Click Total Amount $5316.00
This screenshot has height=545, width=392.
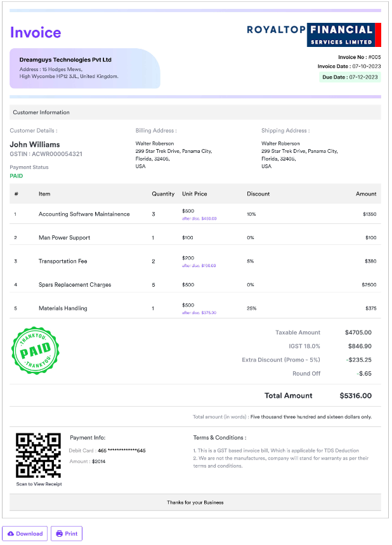coord(355,395)
